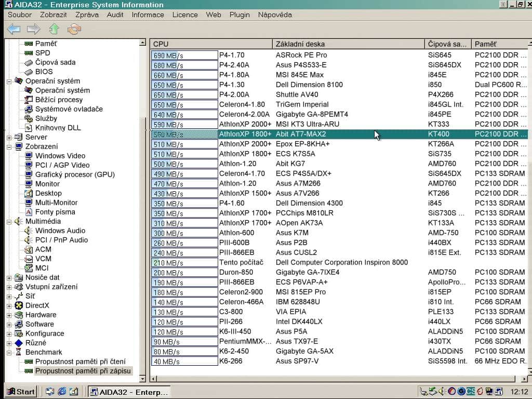This screenshot has width=532, height=399.
Task: Click the 690 MB/s bar for P4-1.70
Action: pyautogui.click(x=184, y=55)
